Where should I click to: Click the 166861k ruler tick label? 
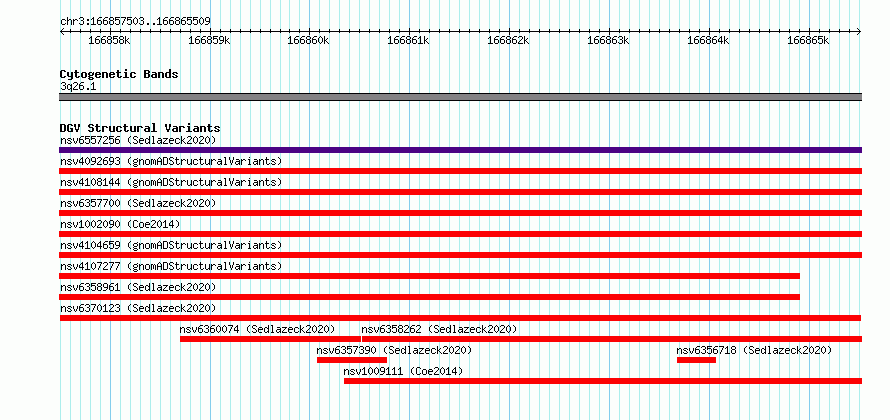[x=409, y=40]
